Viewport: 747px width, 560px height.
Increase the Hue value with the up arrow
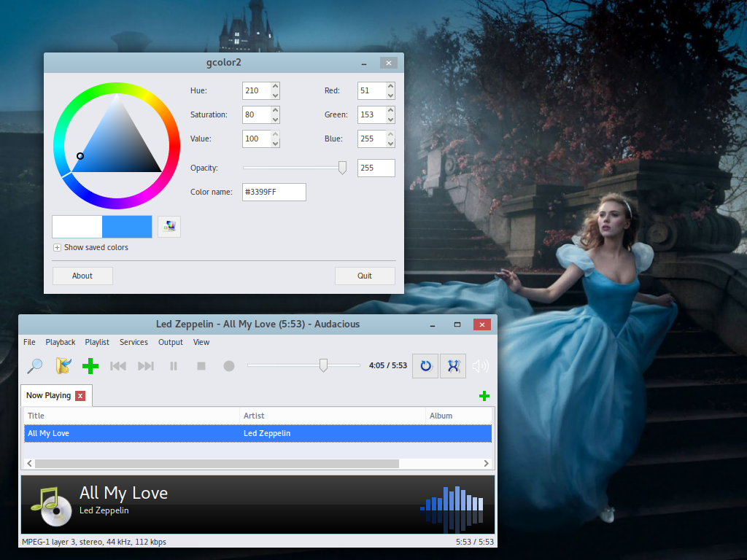[275, 86]
